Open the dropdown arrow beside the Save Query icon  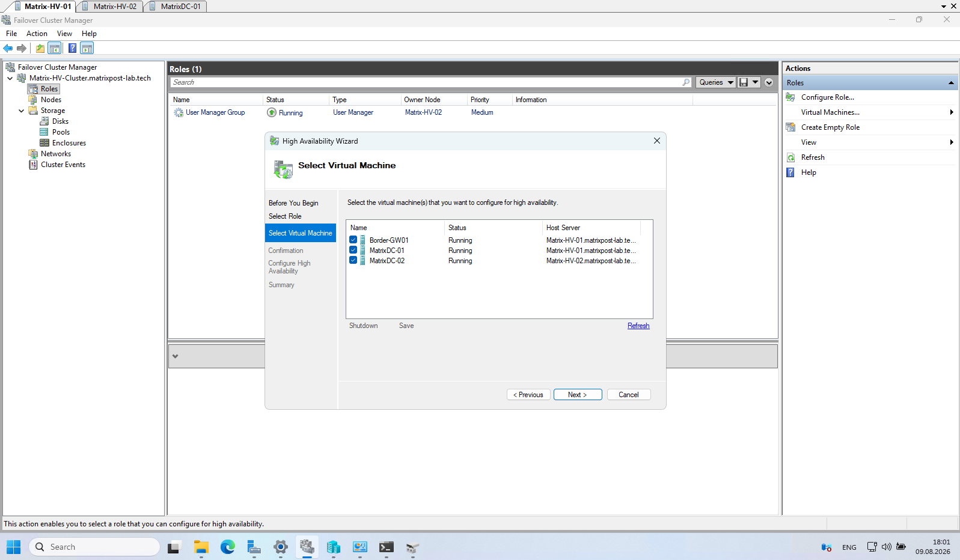click(756, 82)
